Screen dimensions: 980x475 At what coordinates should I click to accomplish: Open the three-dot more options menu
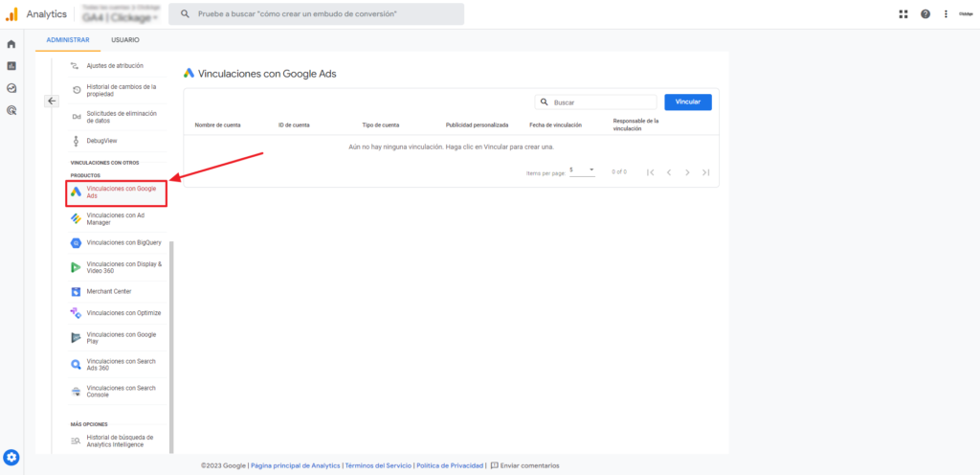[946, 13]
